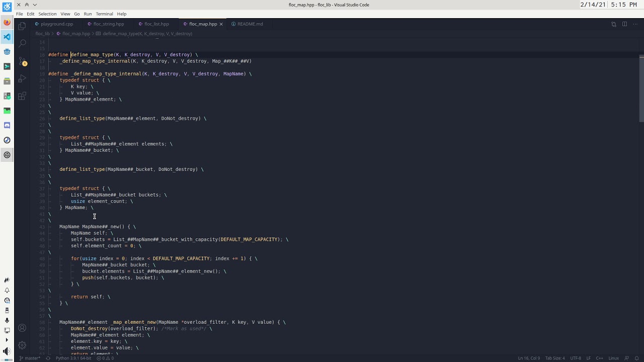
Task: Select the floc_map.hpp tab
Action: (203, 24)
